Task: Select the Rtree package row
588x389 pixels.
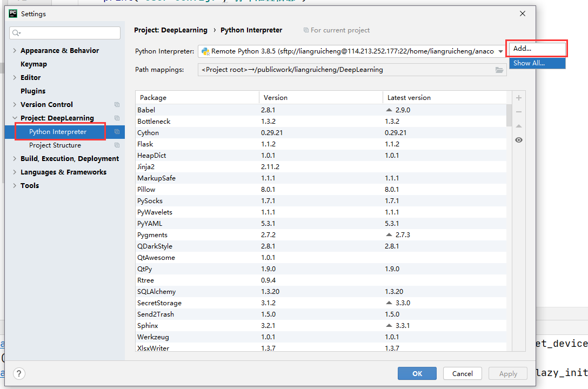Action: point(321,280)
